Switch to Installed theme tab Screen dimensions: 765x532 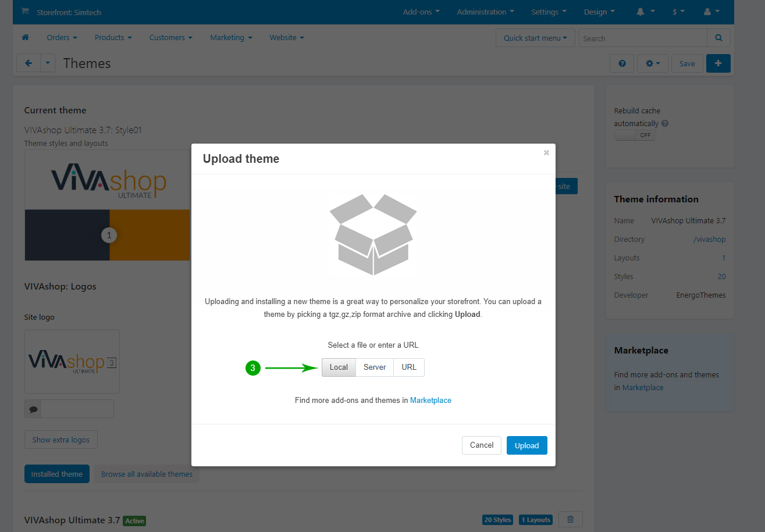point(57,474)
